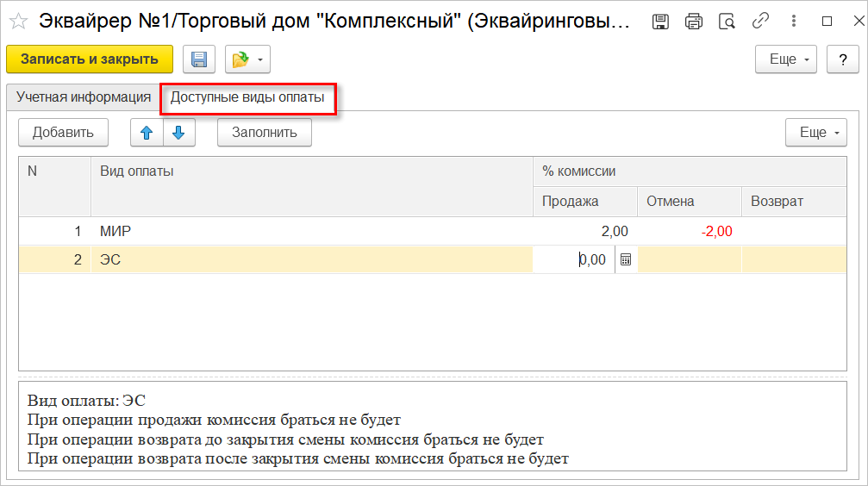
Task: Open print preview magnifier icon
Action: [x=727, y=22]
